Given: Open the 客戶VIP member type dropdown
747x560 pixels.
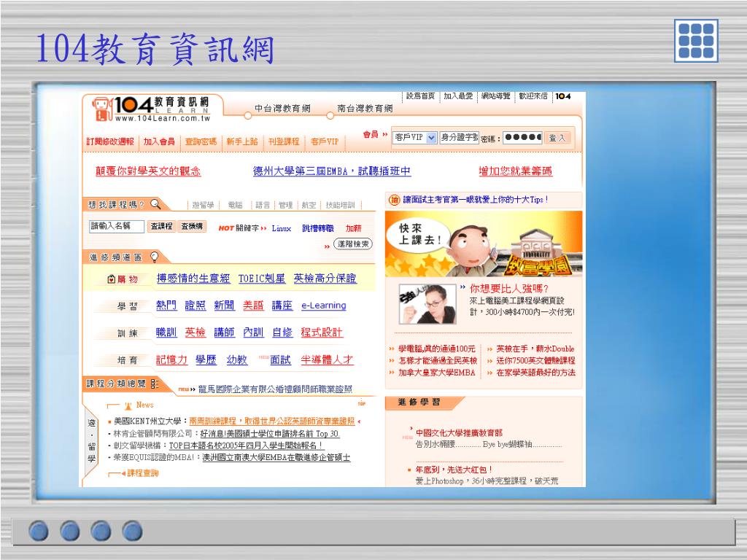Looking at the screenshot, I should [415, 137].
